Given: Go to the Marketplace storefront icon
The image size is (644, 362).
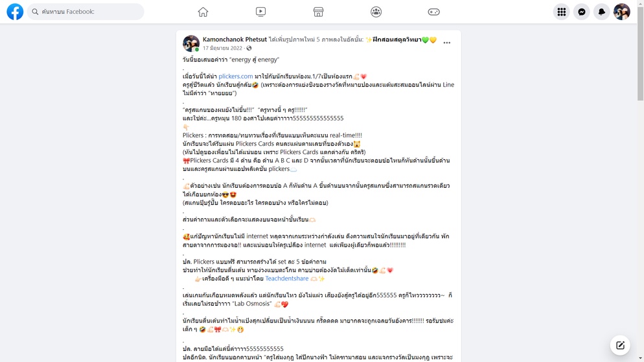Looking at the screenshot, I should 318,12.
